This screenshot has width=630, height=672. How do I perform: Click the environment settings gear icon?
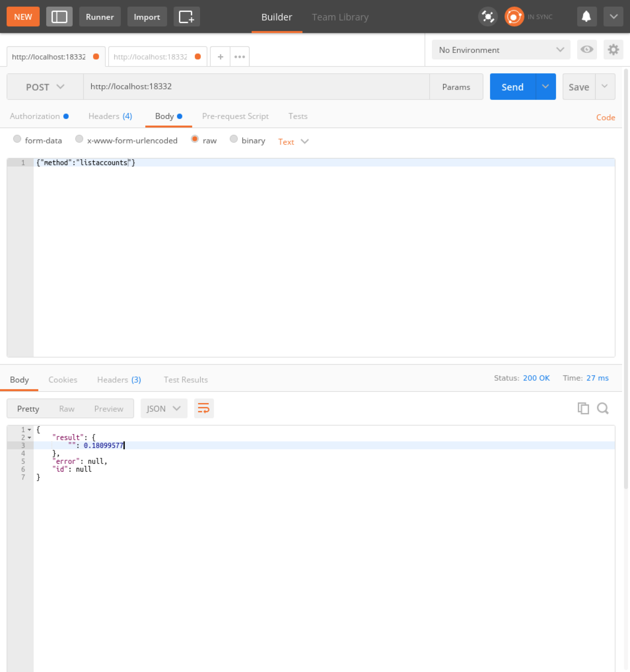tap(614, 50)
